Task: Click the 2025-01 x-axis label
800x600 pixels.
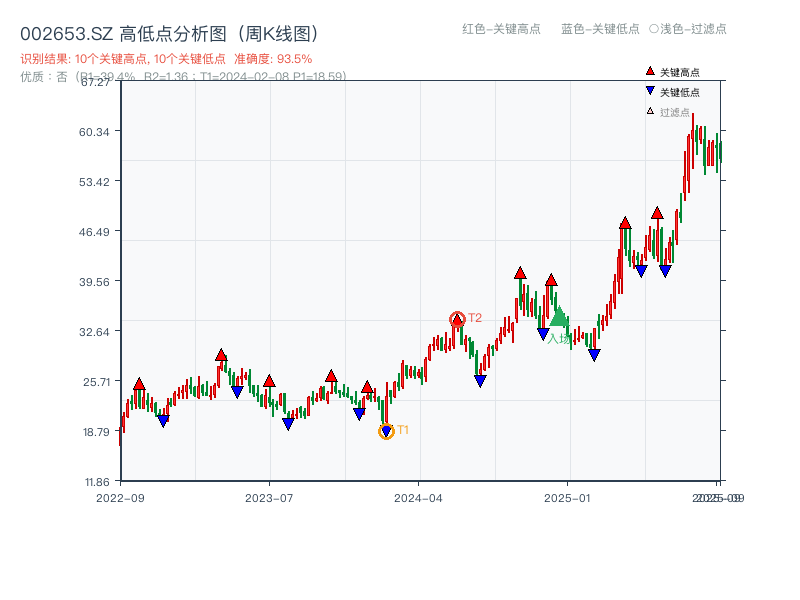Action: pos(567,498)
